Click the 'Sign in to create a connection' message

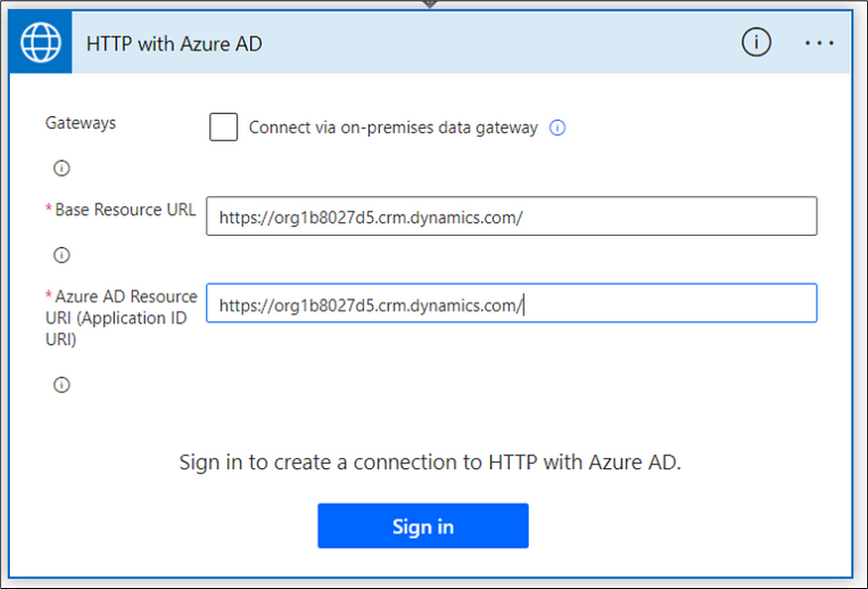[x=431, y=462]
